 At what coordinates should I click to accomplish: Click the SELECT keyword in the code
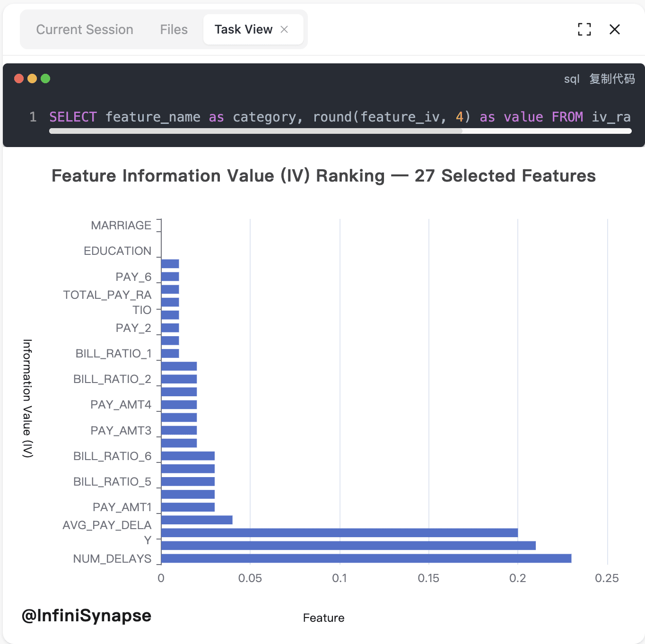click(x=73, y=117)
